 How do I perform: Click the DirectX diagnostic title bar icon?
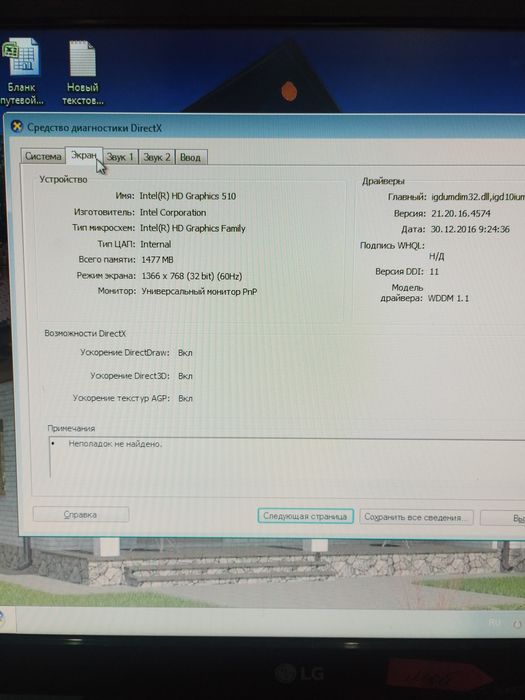coord(17,127)
